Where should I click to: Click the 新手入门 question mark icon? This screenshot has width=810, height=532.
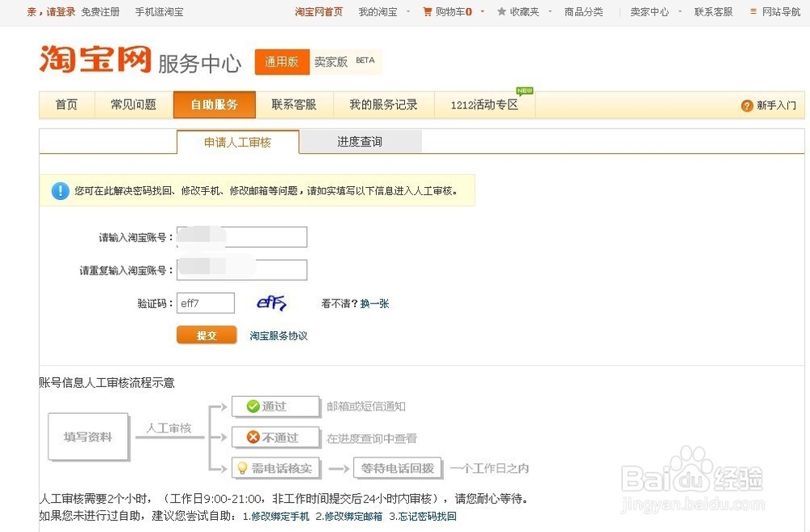[747, 105]
